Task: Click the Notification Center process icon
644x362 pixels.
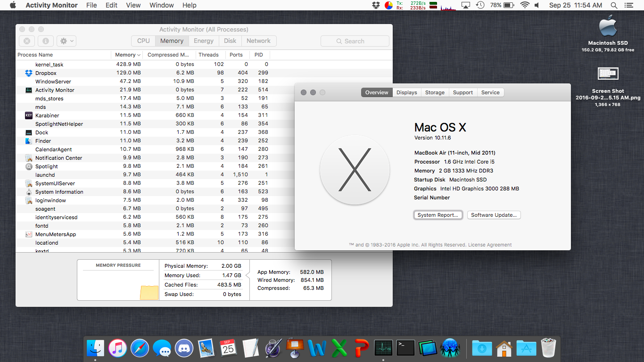Action: tap(28, 158)
